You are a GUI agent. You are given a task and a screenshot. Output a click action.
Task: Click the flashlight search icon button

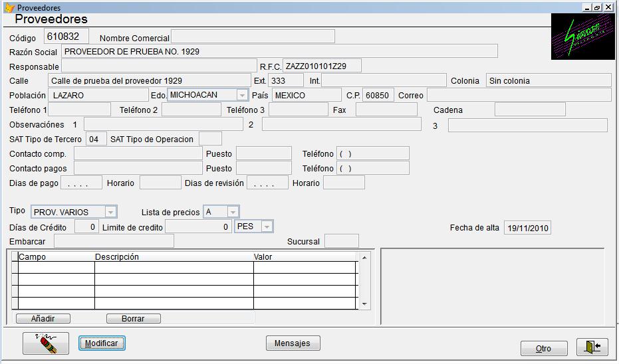46,343
